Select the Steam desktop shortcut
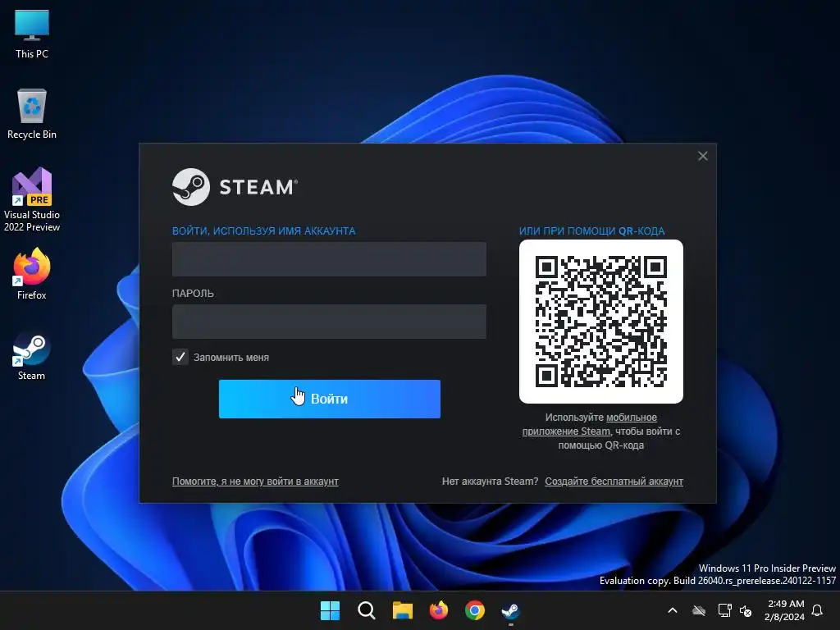The width and height of the screenshot is (840, 630). (32, 355)
